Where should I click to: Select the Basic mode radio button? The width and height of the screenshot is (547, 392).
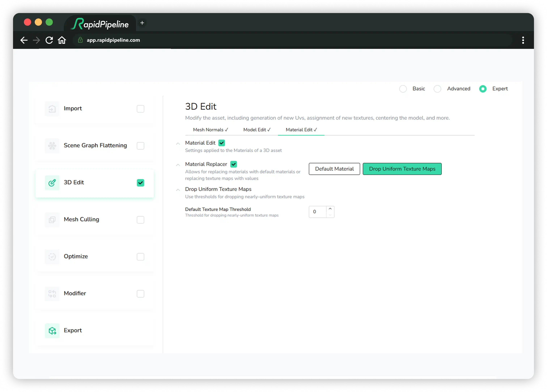pyautogui.click(x=403, y=89)
